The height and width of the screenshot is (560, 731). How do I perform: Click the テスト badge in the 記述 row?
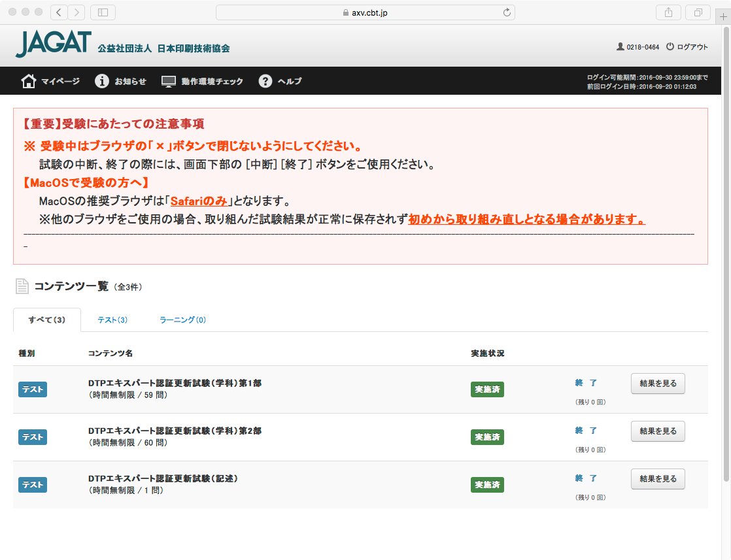(x=33, y=484)
